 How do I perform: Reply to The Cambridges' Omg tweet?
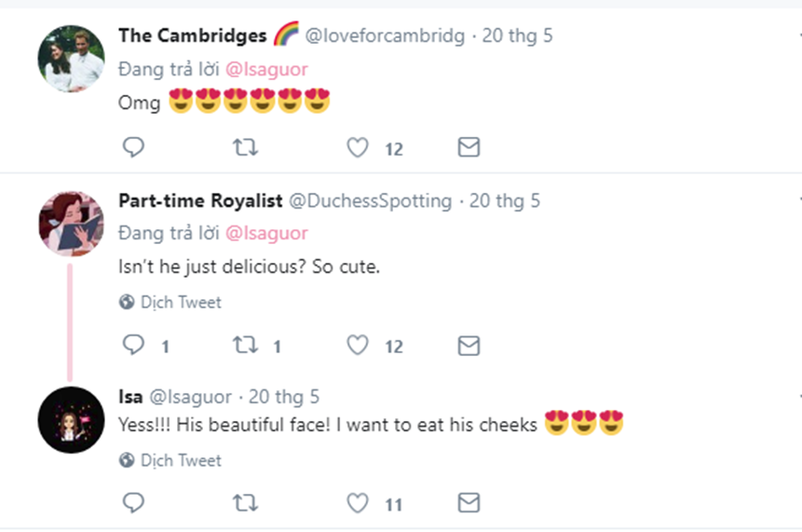[x=133, y=147]
